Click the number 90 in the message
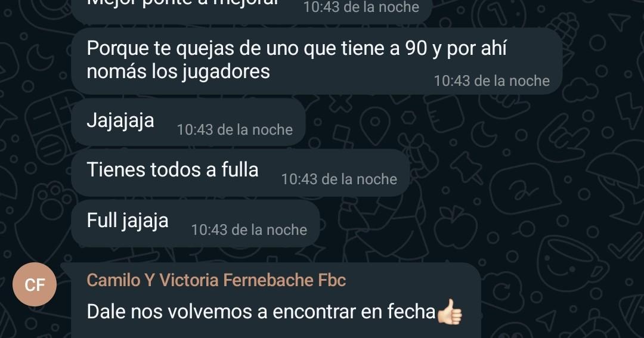 coord(416,48)
